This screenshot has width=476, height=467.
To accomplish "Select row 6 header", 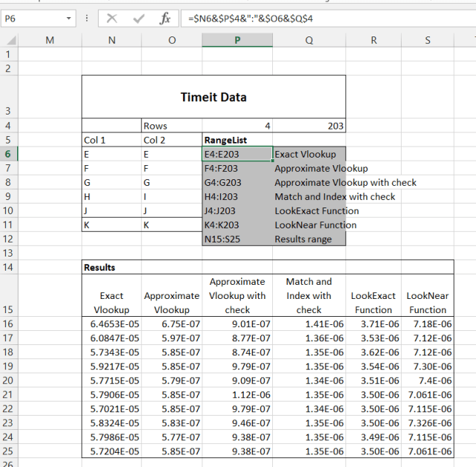I will [8, 154].
